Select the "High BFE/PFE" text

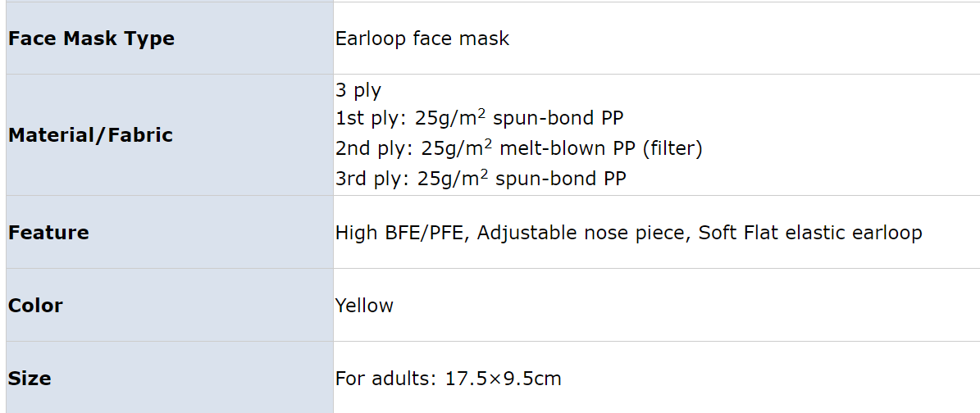pyautogui.click(x=401, y=233)
